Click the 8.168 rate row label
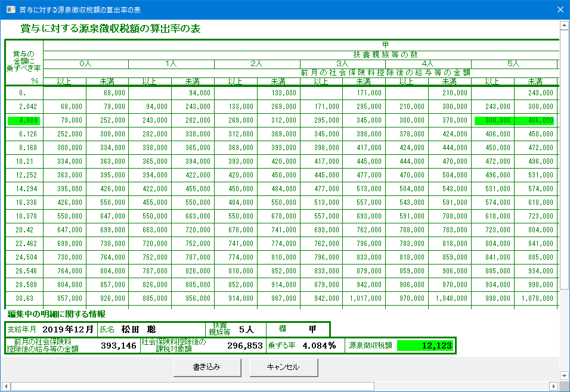570x392 pixels. click(27, 148)
